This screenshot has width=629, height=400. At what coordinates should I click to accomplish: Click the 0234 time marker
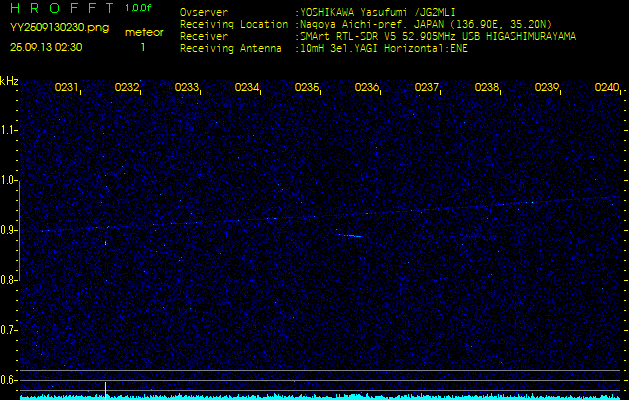click(247, 88)
